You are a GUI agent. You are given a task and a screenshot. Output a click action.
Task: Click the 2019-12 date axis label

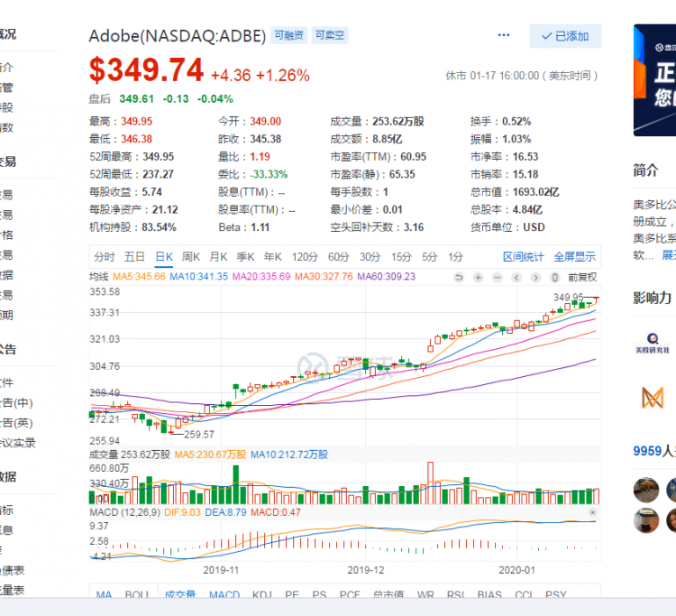pos(366,570)
